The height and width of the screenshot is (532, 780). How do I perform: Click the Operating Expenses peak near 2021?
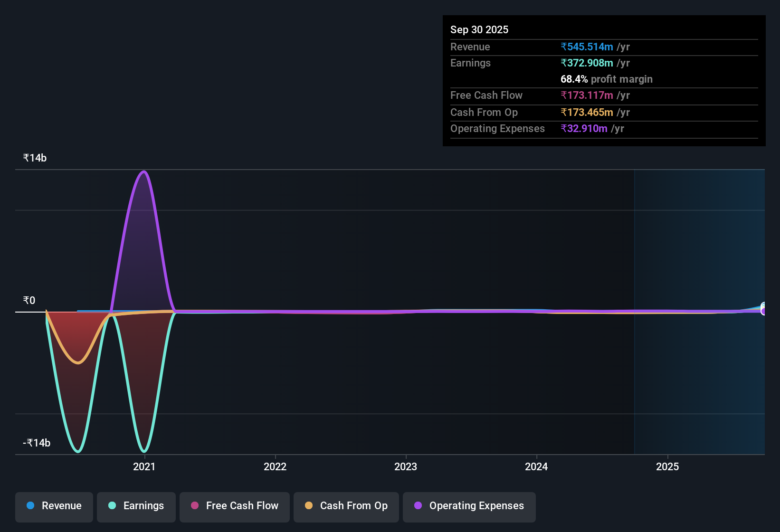(x=144, y=172)
